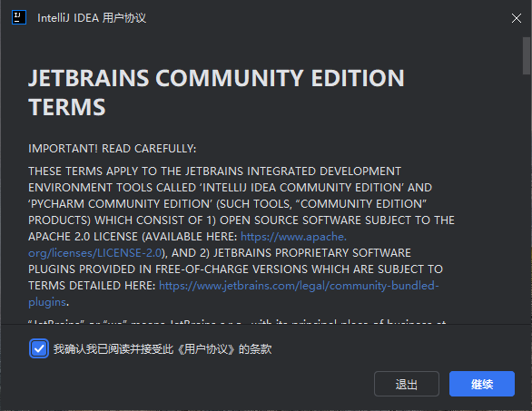
Task: Click the line starting 'PLUGINS PROVIDED IN FREE-OF-CHARGE'
Action: pyautogui.click(x=235, y=269)
